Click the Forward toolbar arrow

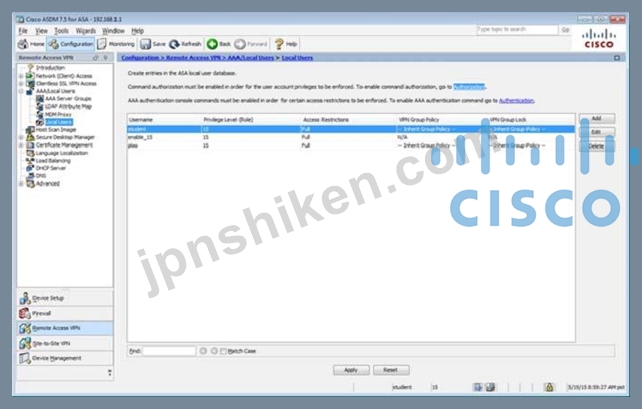pos(251,44)
